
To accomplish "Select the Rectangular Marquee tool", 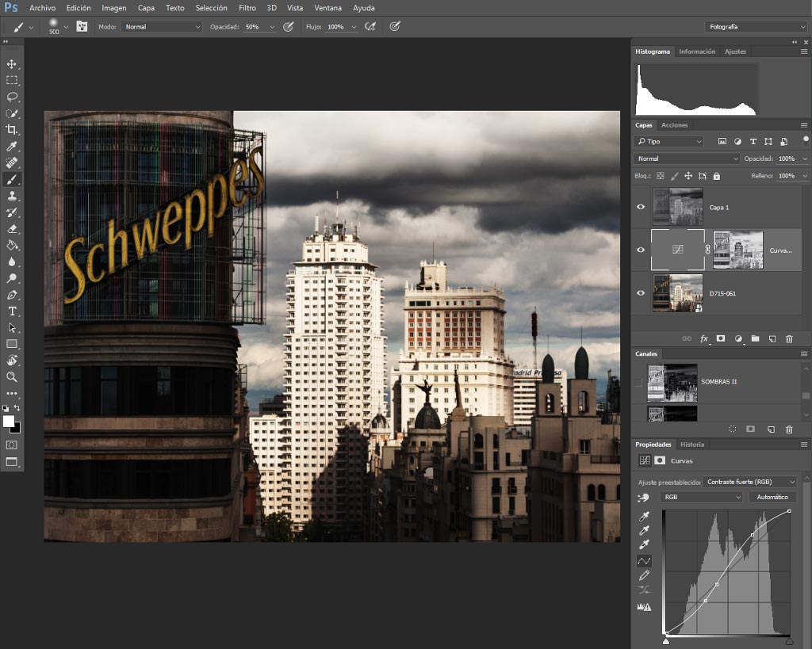I will [x=11, y=80].
